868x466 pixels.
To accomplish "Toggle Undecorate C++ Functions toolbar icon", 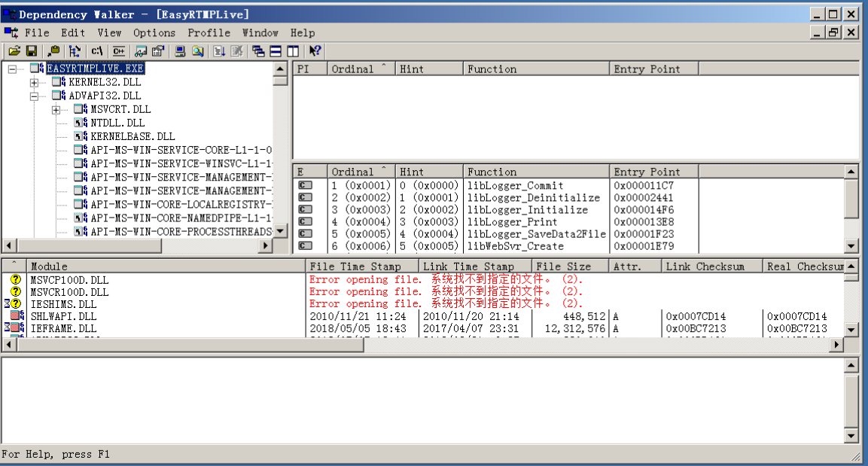I will [x=118, y=51].
